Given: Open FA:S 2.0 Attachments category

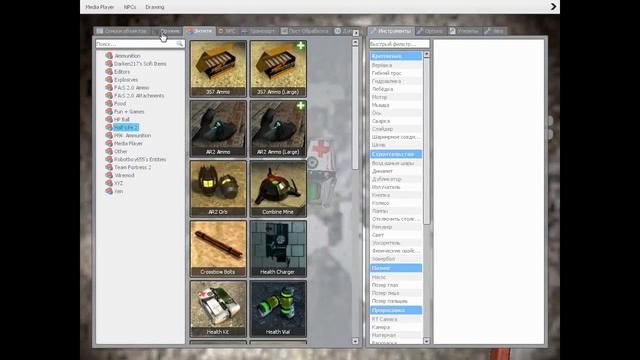Looking at the screenshot, I should [139, 96].
